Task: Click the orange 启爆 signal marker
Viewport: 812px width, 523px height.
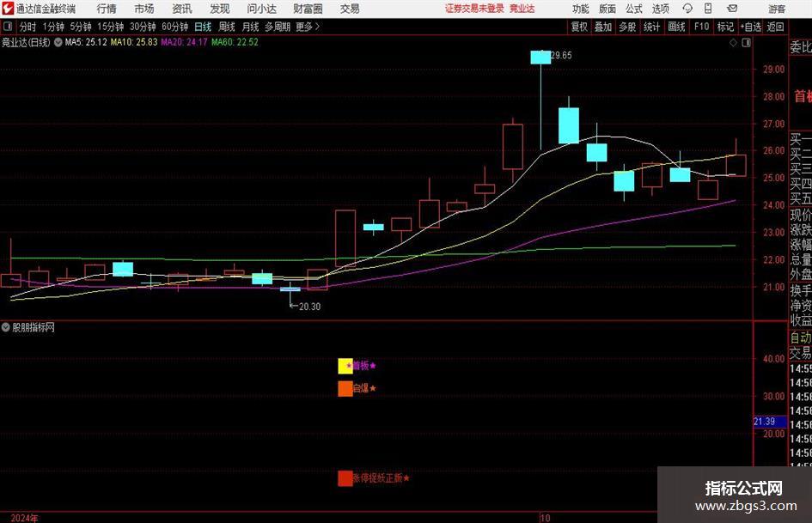Action: click(x=345, y=389)
